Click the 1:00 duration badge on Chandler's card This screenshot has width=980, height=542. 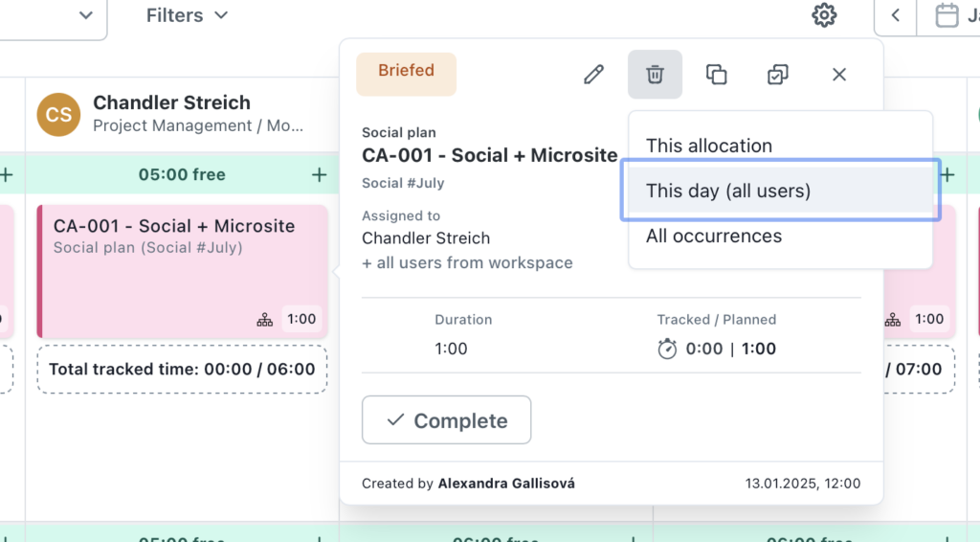301,319
